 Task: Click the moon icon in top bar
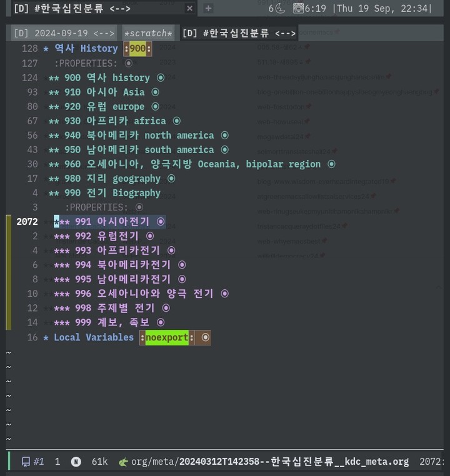click(x=281, y=8)
